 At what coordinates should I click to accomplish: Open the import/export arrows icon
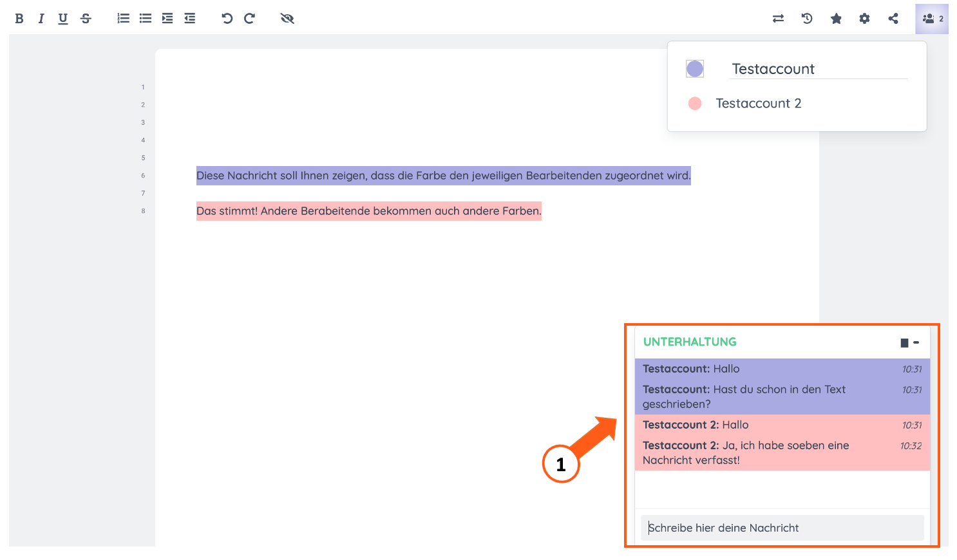click(778, 19)
